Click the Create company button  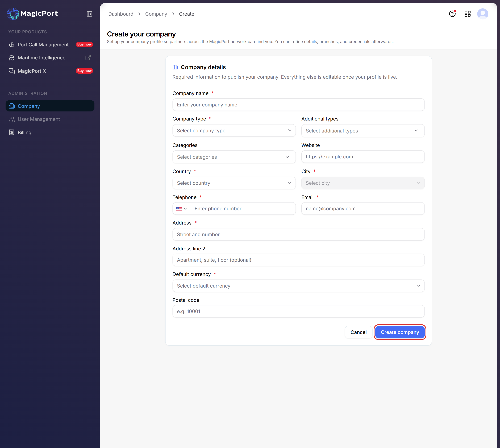400,332
